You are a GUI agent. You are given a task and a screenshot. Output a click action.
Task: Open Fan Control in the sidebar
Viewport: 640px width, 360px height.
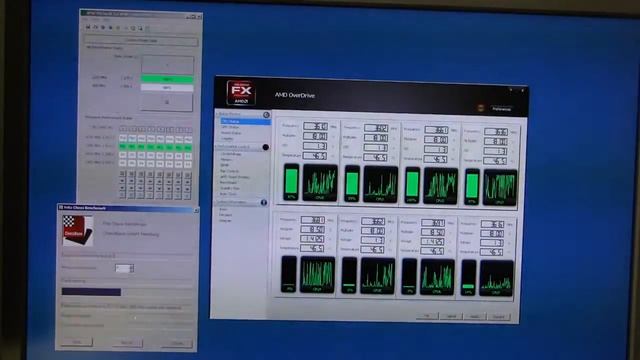pos(229,171)
